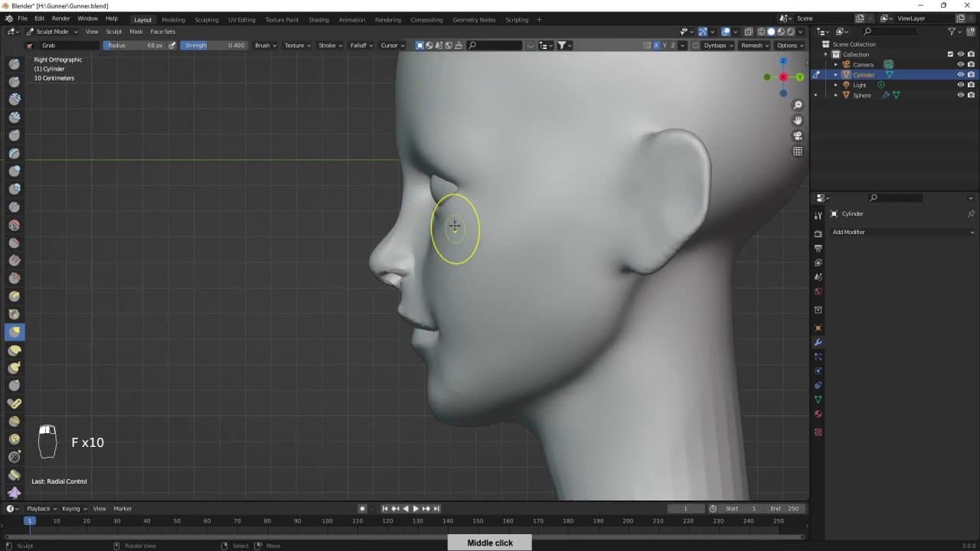Click the pan hand viewport gizmo
This screenshot has width=980, height=551.
[797, 120]
